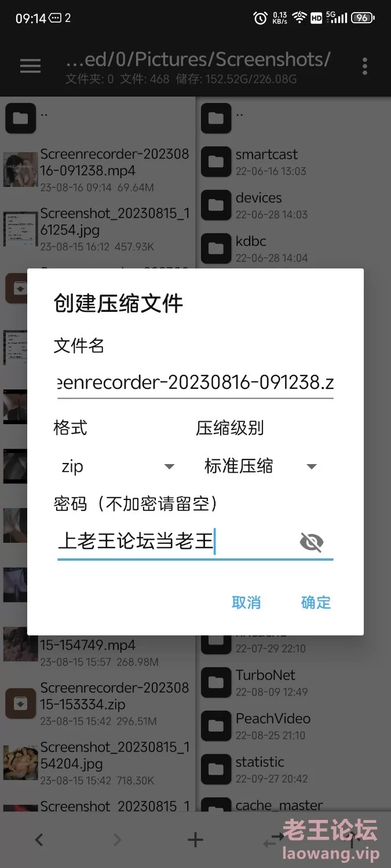Open the three-dot overflow menu
391x868 pixels.
coord(364,66)
